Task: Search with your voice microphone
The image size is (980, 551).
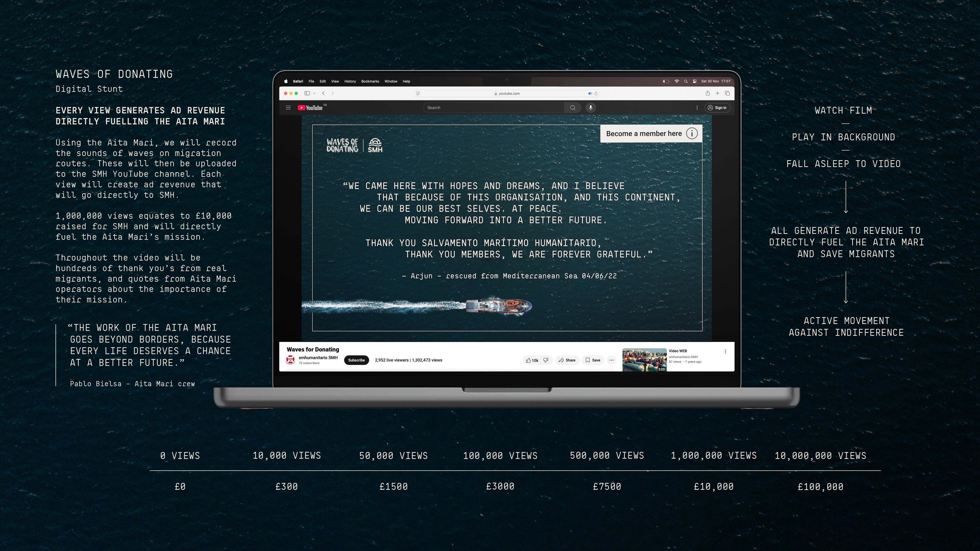Action: [x=591, y=108]
